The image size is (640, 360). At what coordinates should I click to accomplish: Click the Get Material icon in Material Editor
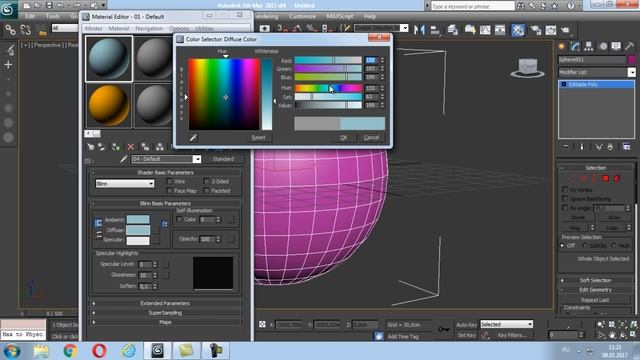(x=91, y=147)
